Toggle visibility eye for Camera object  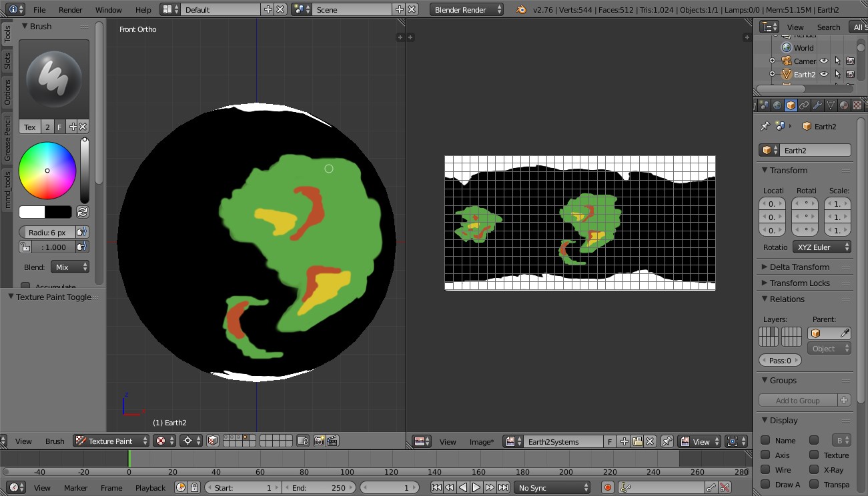[824, 61]
